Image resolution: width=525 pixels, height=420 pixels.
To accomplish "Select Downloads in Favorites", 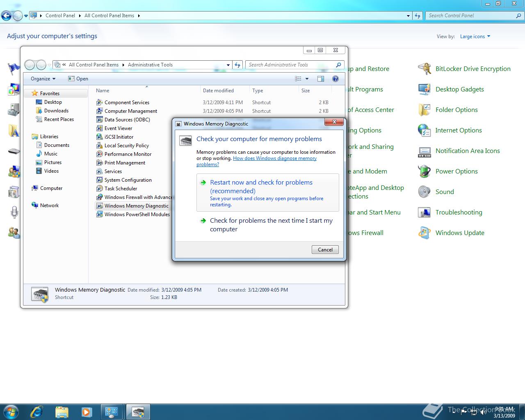I will [x=56, y=111].
